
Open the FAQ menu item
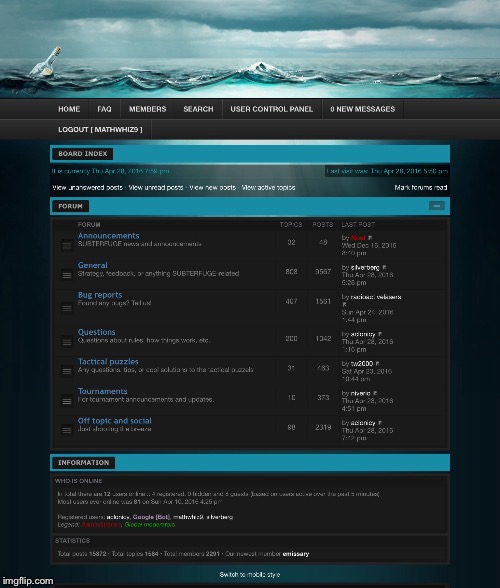(x=104, y=109)
